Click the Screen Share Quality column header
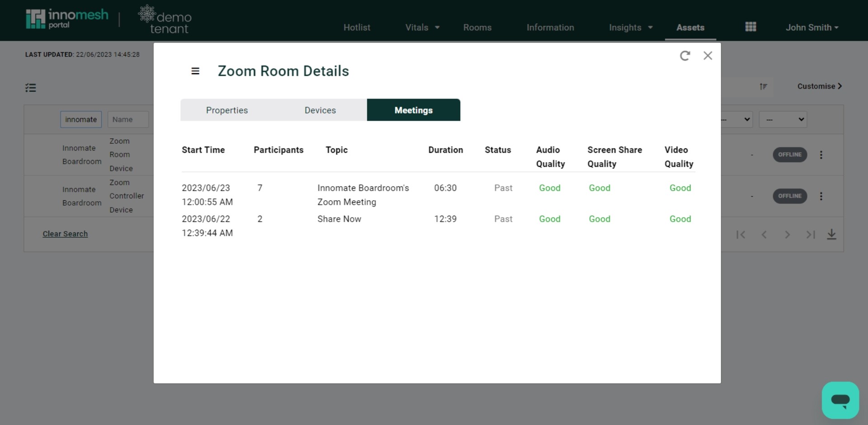 coord(615,157)
